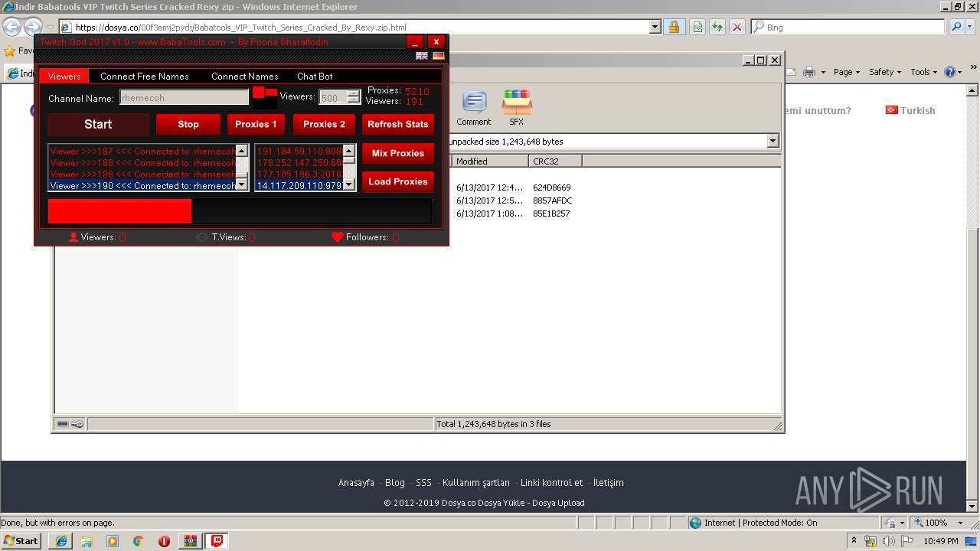Click the IE print icon

[x=810, y=72]
